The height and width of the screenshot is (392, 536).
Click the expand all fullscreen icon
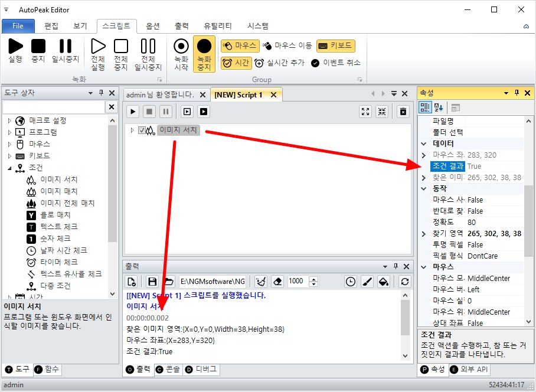coord(365,112)
